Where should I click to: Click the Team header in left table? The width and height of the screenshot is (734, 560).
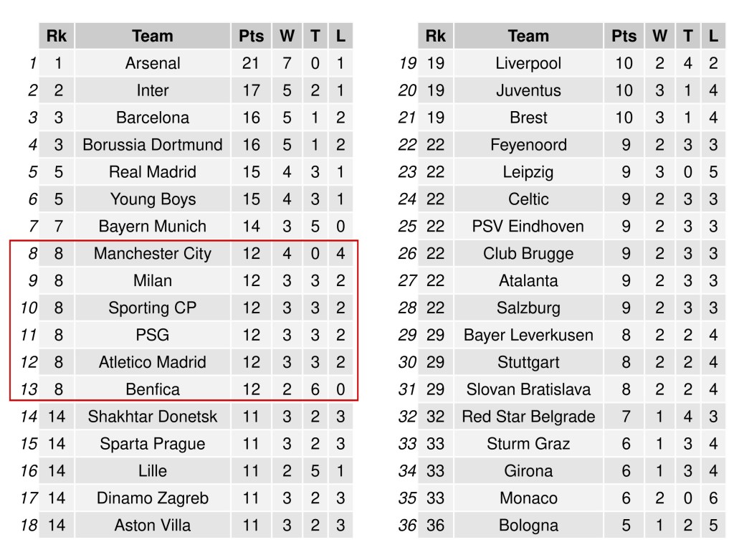[153, 36]
